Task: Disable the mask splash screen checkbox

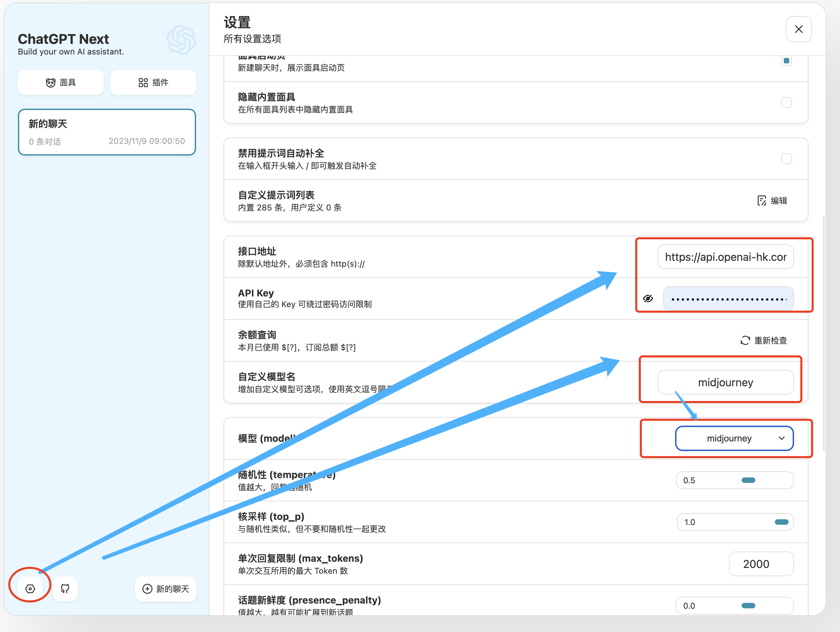Action: point(786,61)
